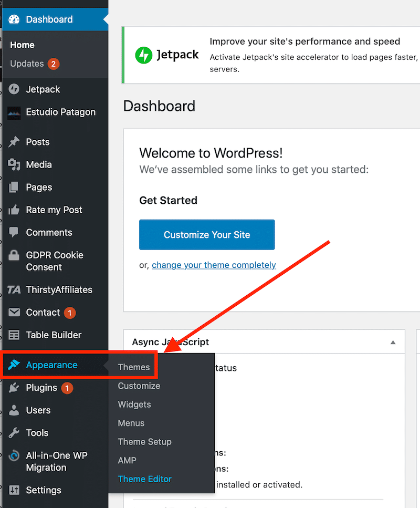Click the Users person icon
Viewport: 420px width, 508px height.
click(x=14, y=410)
